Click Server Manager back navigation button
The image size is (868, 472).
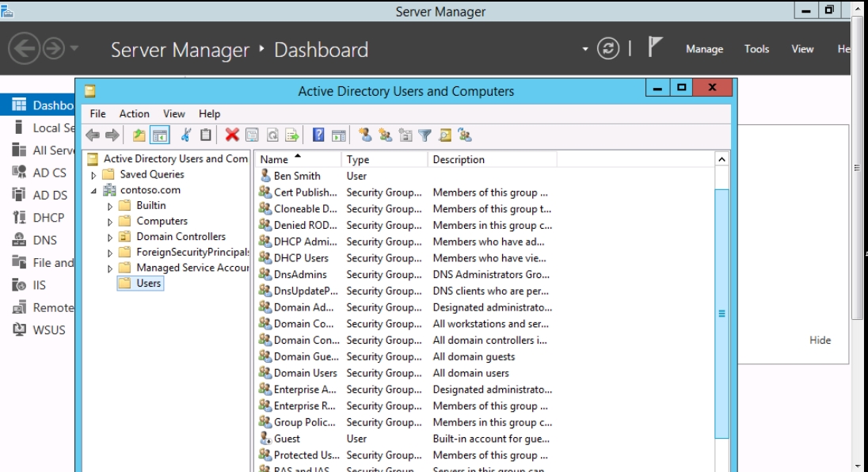point(25,48)
